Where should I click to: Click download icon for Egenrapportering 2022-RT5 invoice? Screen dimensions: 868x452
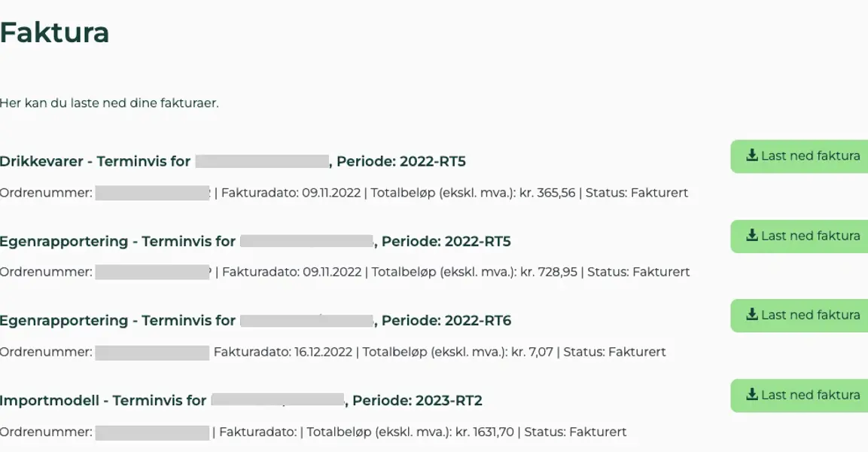click(751, 236)
